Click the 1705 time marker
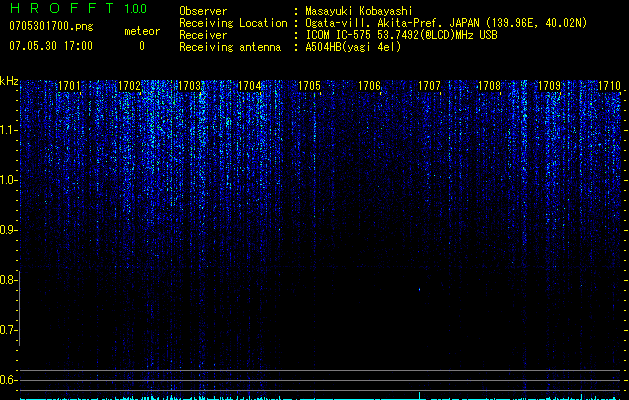Viewport: 629px width, 400px height. point(310,85)
